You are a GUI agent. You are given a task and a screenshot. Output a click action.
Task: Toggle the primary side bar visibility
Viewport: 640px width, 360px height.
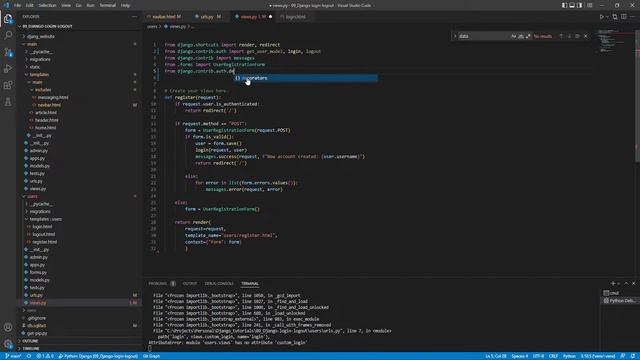coord(564,5)
